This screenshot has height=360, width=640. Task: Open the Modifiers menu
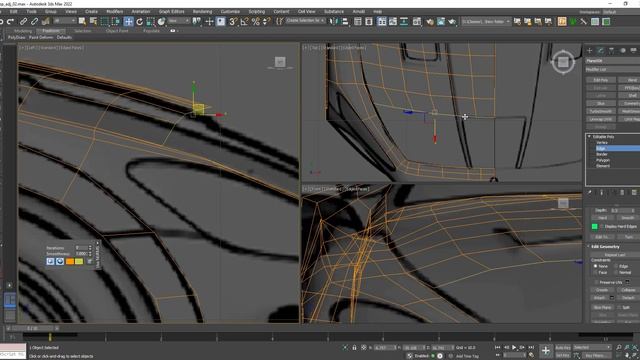tap(114, 12)
